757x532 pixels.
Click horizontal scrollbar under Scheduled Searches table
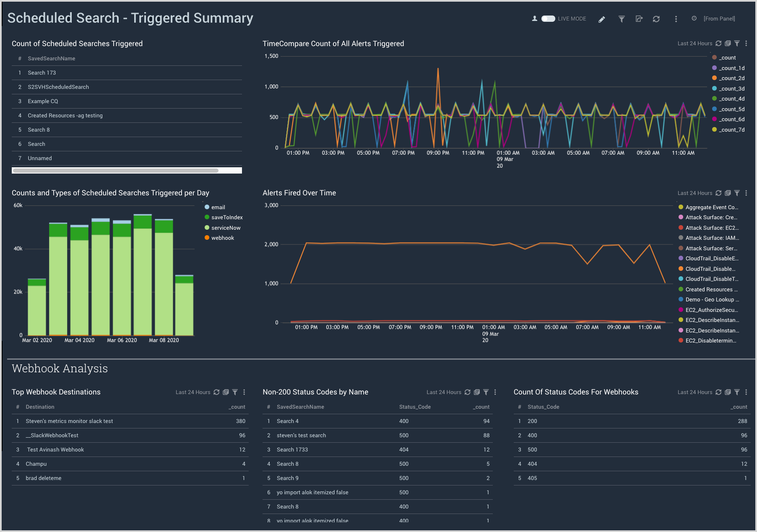pyautogui.click(x=116, y=171)
